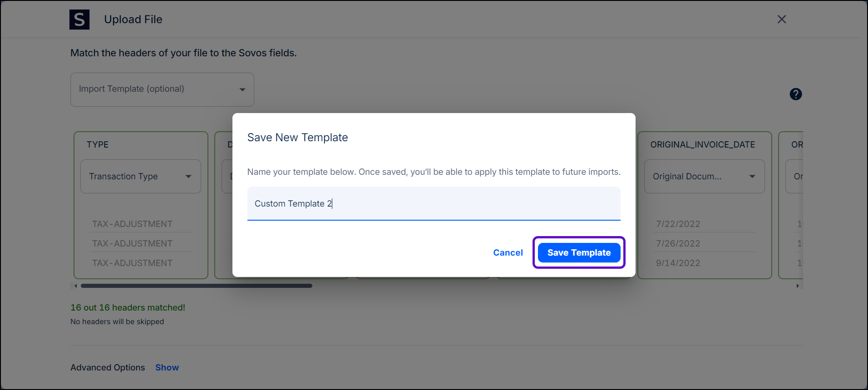Click the TYPE column header
The width and height of the screenshot is (868, 390).
tap(98, 144)
